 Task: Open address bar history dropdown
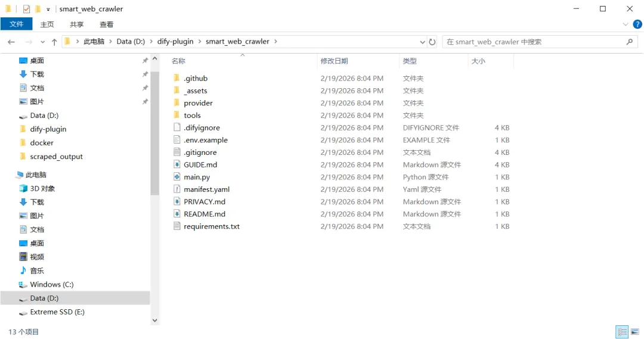(422, 42)
